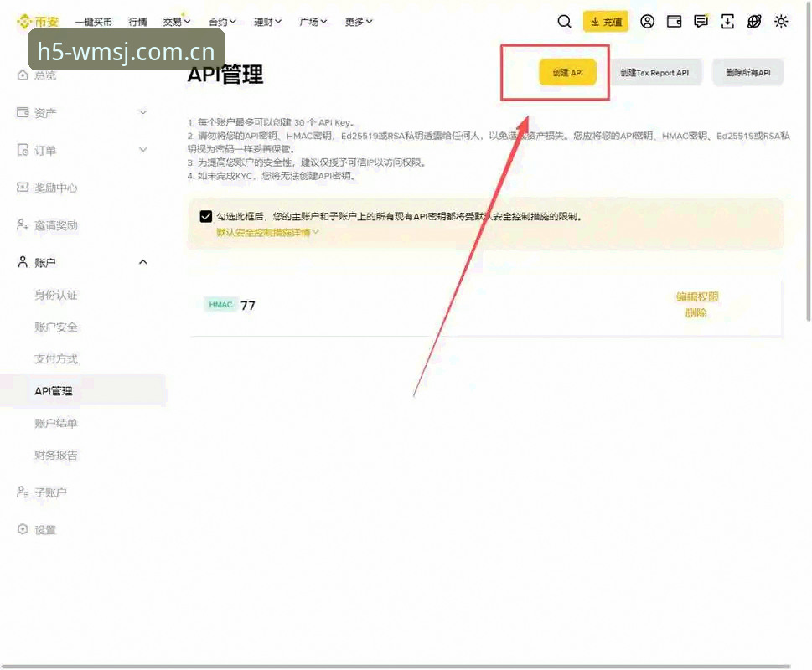Image resolution: width=812 pixels, height=670 pixels.
Task: Open the 理财 dropdown menu
Action: [x=267, y=22]
